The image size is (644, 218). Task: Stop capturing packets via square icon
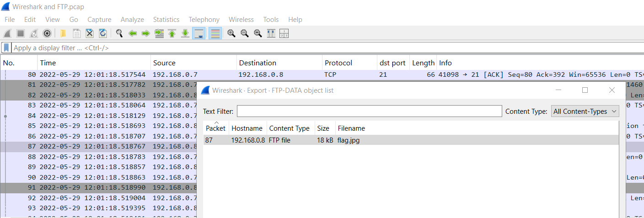(x=21, y=33)
